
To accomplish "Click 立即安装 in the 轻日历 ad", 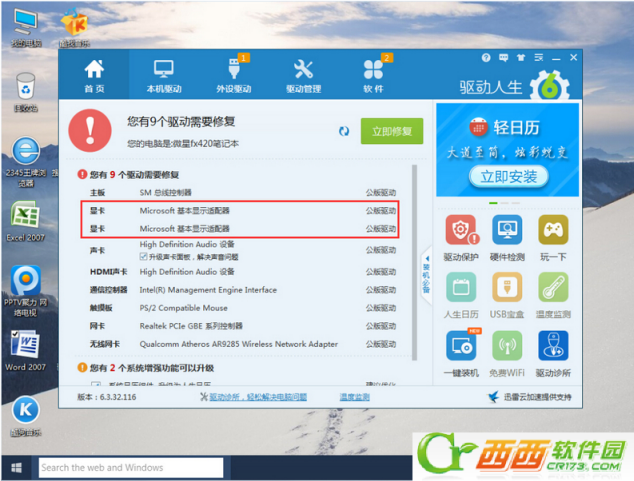I will pyautogui.click(x=508, y=177).
